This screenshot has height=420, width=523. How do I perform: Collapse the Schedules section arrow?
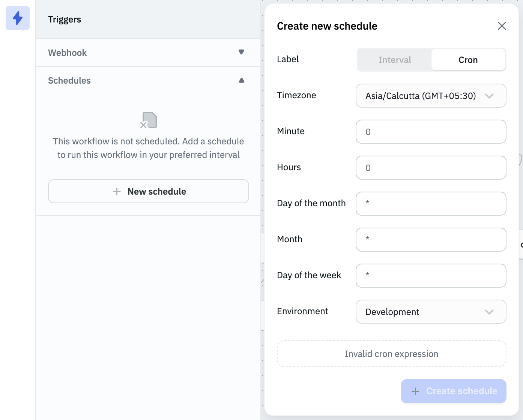click(241, 80)
